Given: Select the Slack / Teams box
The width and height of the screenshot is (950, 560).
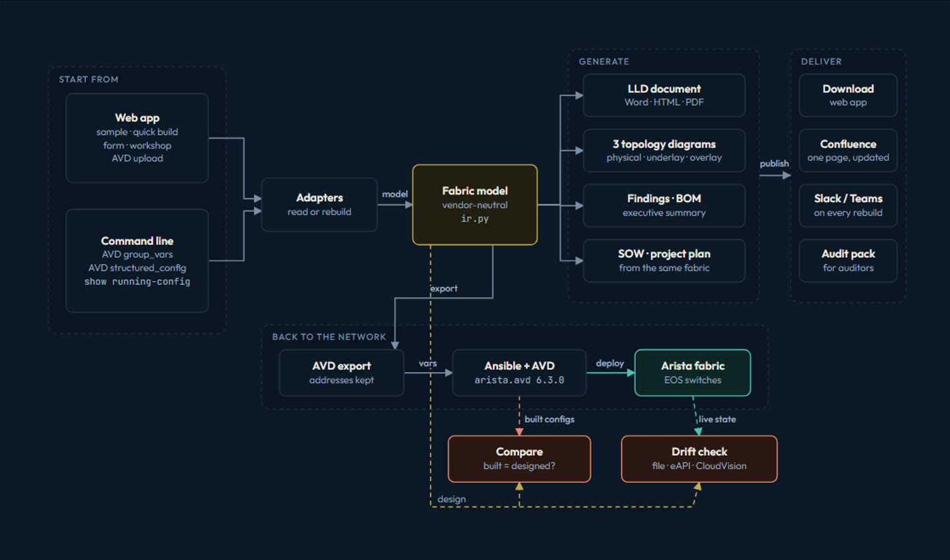Looking at the screenshot, I should [848, 205].
